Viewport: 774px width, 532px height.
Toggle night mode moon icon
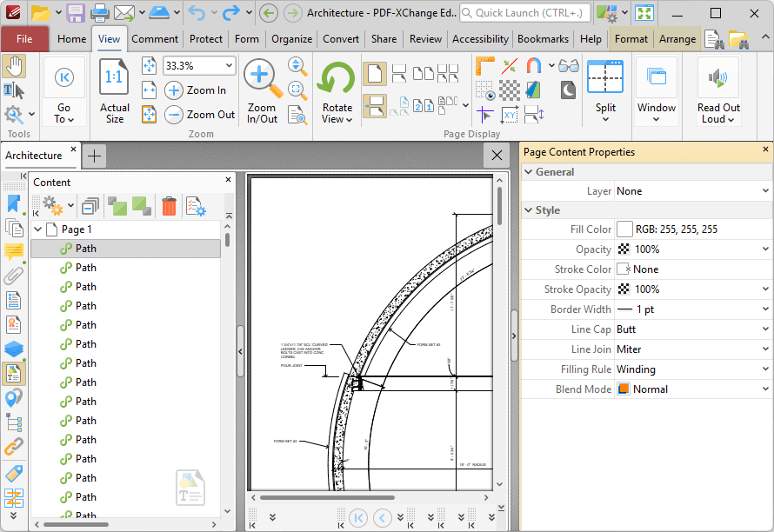click(x=568, y=90)
